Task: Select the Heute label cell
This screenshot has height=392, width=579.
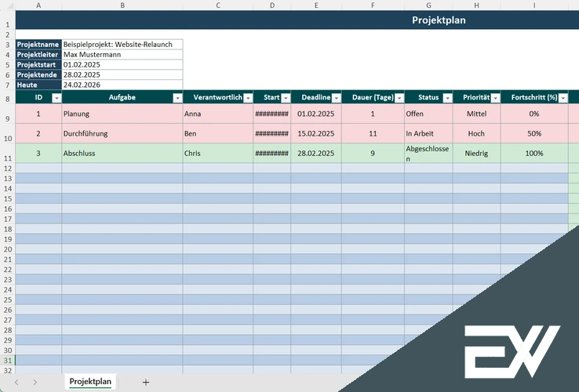Action: 38,85
